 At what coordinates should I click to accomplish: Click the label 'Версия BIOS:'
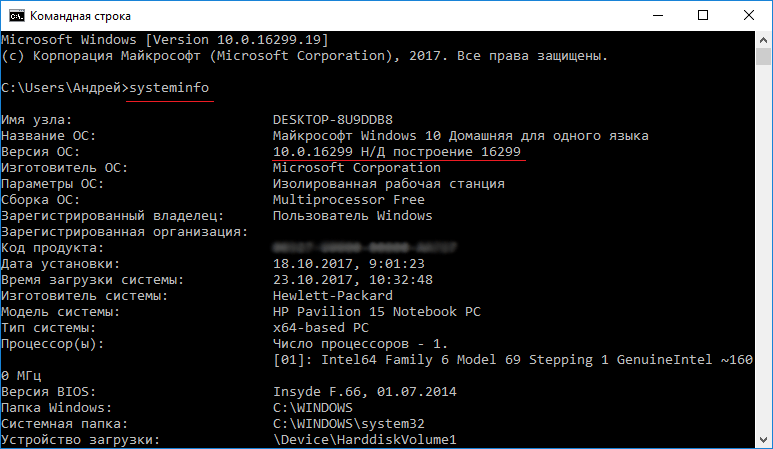pyautogui.click(x=48, y=392)
